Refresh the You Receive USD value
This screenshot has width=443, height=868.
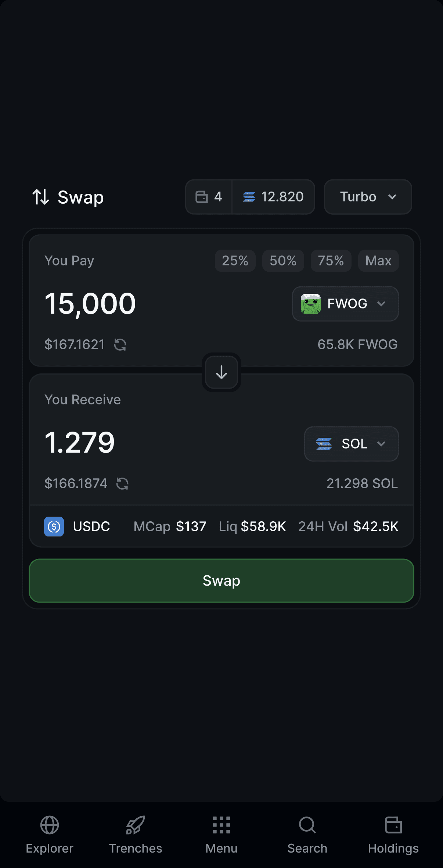tap(122, 483)
